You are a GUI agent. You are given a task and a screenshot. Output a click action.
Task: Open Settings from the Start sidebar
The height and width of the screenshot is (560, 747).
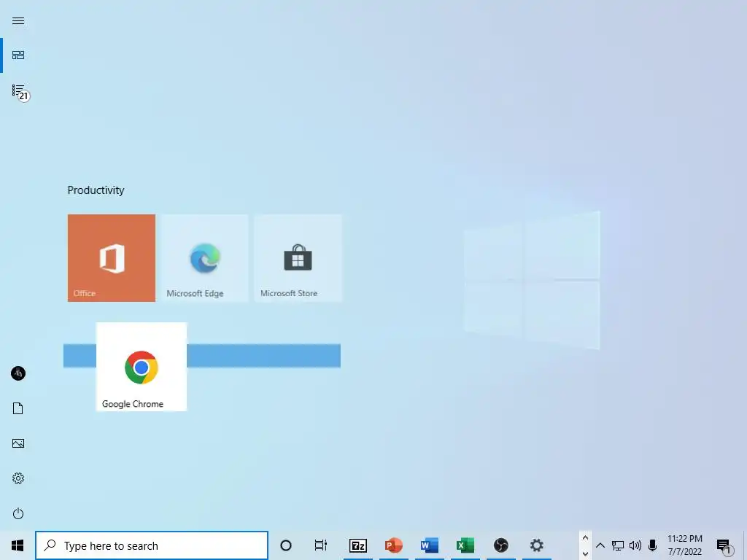(x=18, y=478)
